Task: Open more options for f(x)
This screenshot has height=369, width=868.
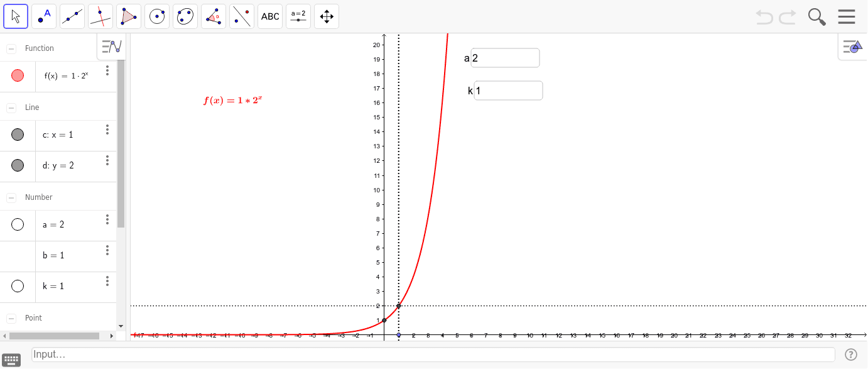Action: pos(107,70)
